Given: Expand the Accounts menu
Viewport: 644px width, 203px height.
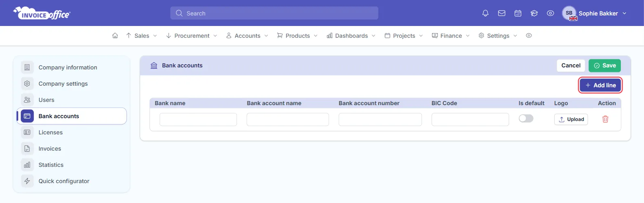Looking at the screenshot, I should (247, 36).
